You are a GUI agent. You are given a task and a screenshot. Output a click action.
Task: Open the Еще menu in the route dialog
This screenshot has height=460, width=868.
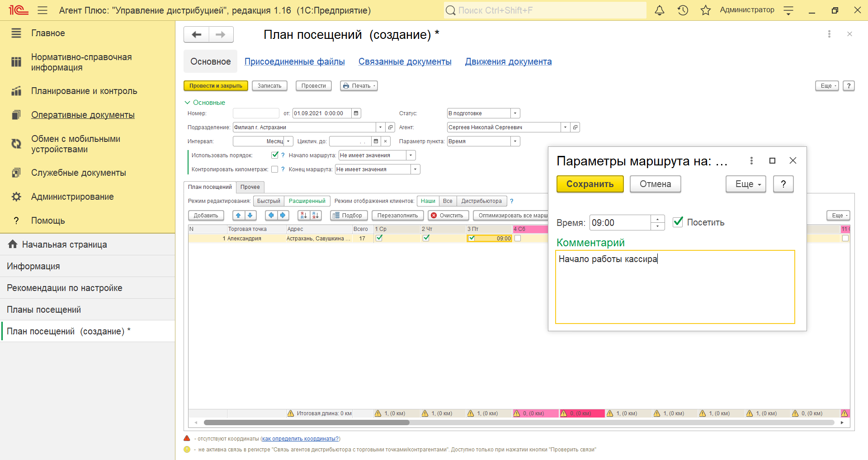(746, 184)
